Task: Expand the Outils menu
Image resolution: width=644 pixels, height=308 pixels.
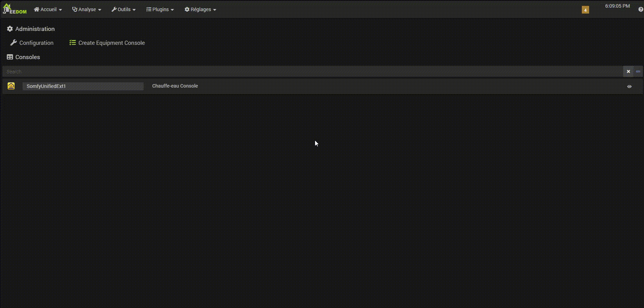Action: (123, 9)
